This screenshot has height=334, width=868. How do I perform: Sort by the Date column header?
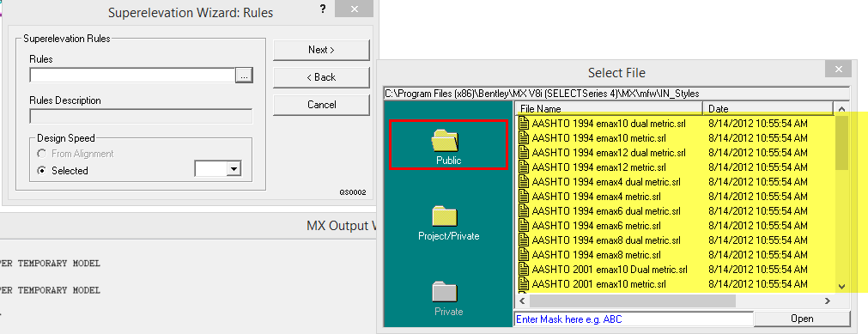[x=768, y=108]
